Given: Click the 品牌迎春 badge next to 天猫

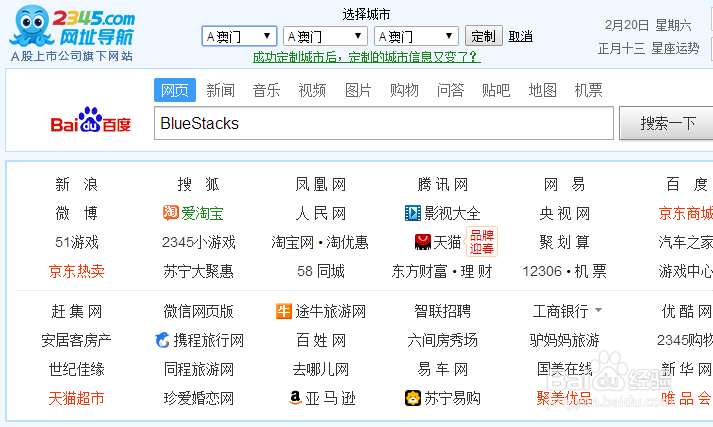Looking at the screenshot, I should [x=482, y=242].
